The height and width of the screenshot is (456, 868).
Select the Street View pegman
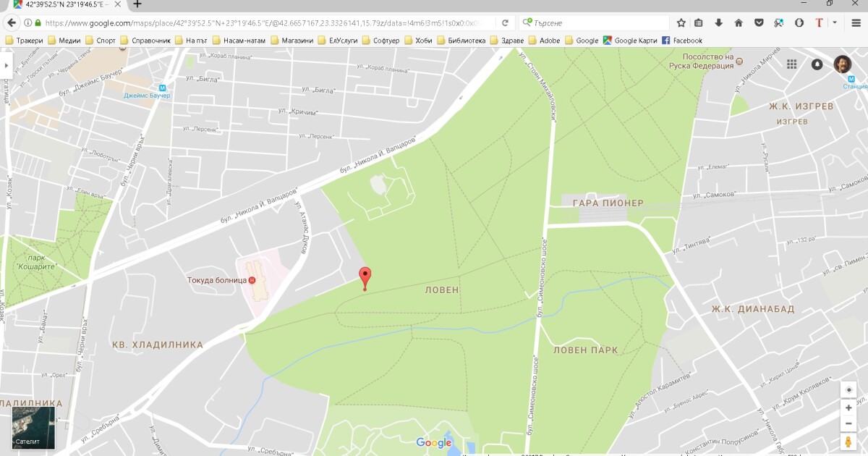point(848,442)
